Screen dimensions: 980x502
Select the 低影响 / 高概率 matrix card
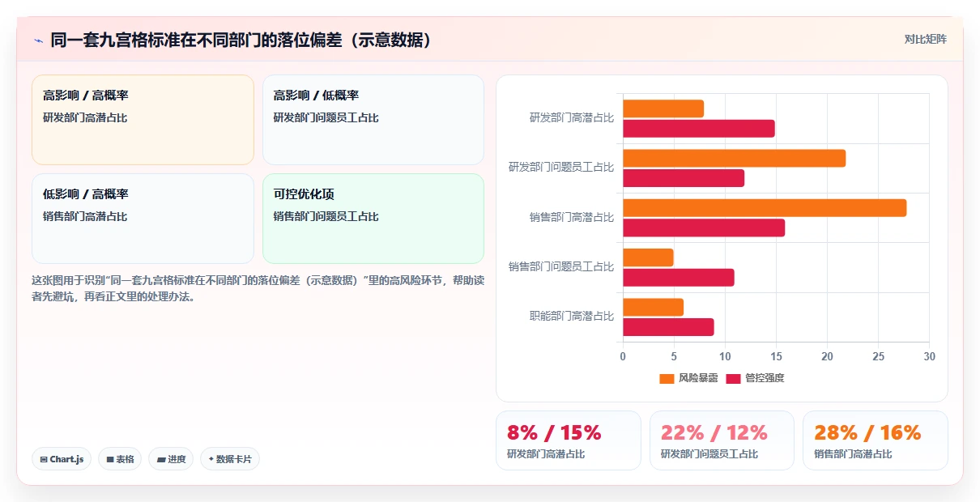143,219
